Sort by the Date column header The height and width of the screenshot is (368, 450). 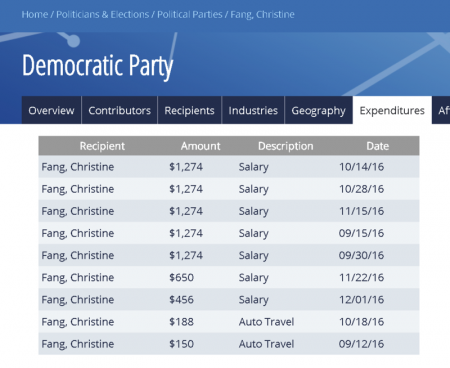(x=378, y=146)
